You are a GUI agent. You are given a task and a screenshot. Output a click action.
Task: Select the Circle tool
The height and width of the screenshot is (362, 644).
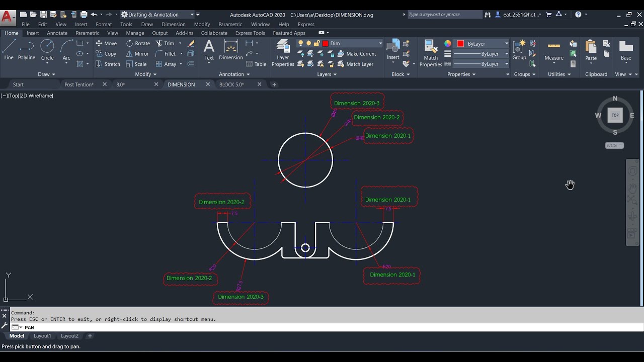[x=47, y=50]
